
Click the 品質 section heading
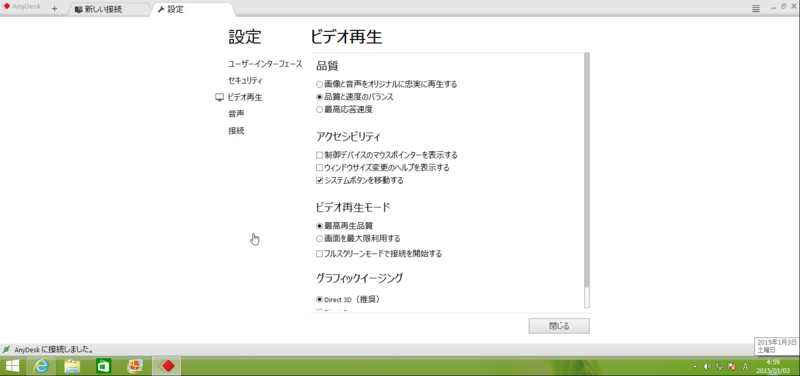(328, 66)
